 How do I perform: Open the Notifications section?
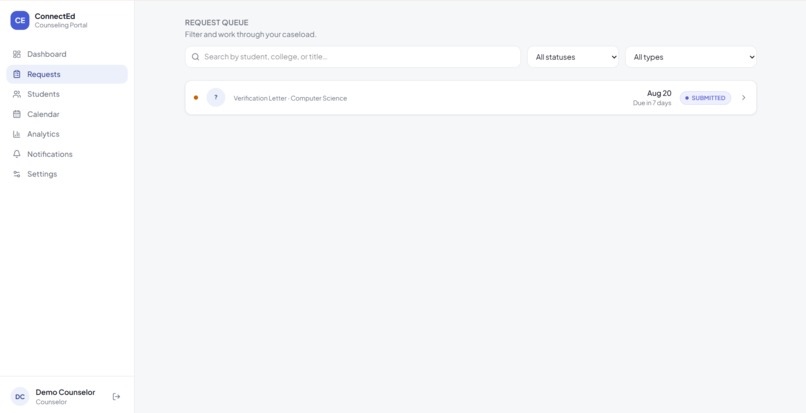point(67,154)
